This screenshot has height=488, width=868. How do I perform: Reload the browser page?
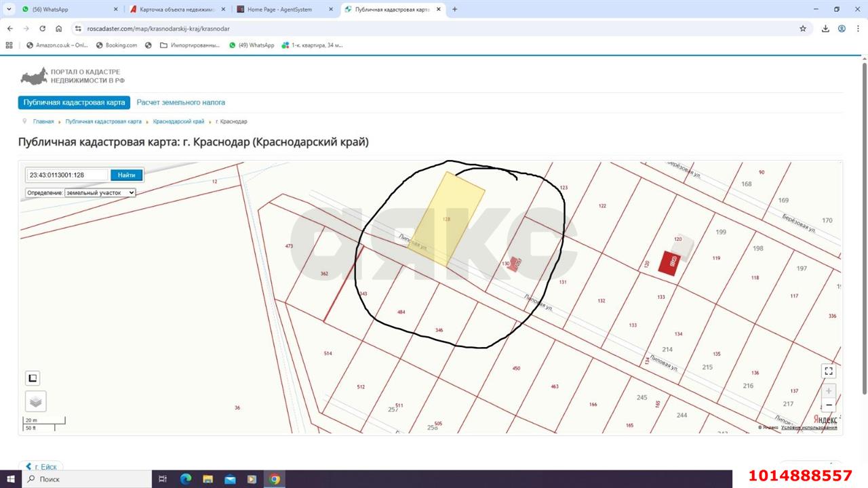click(43, 28)
